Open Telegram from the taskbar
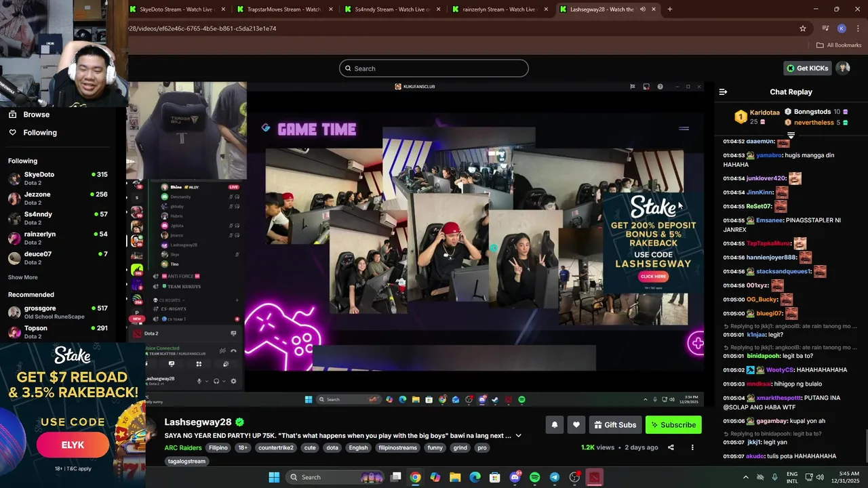This screenshot has width=868, height=488. click(x=555, y=477)
